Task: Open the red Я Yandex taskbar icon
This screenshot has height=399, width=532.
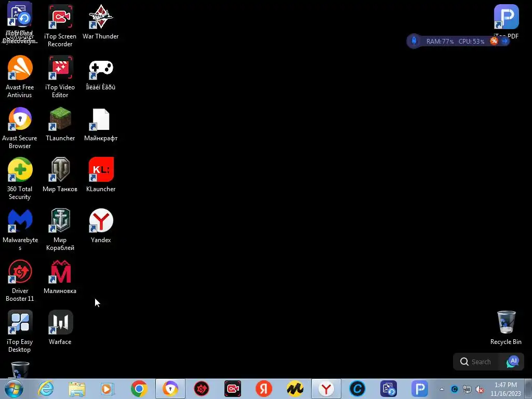Action: pyautogui.click(x=264, y=389)
